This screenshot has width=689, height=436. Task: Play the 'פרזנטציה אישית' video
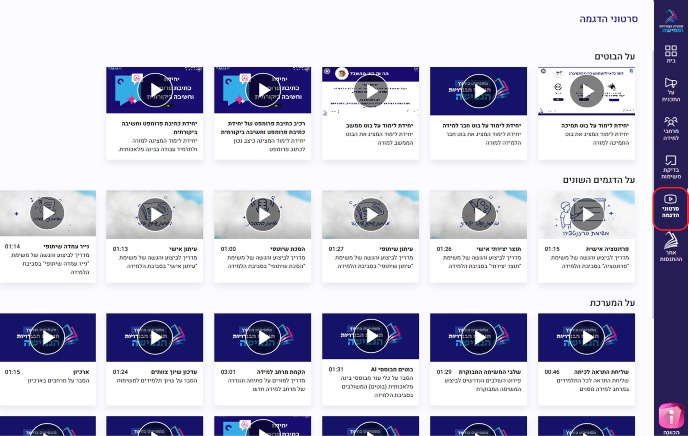587,214
